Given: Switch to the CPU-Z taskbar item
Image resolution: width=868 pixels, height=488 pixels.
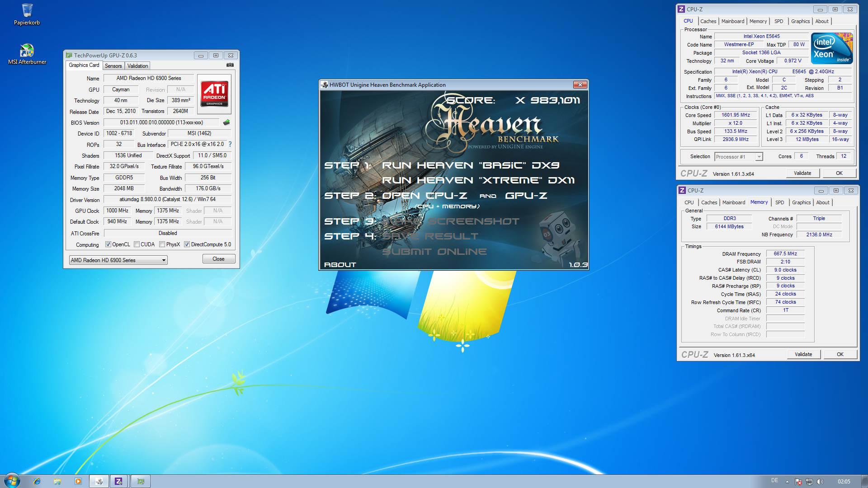Looking at the screenshot, I should (119, 481).
